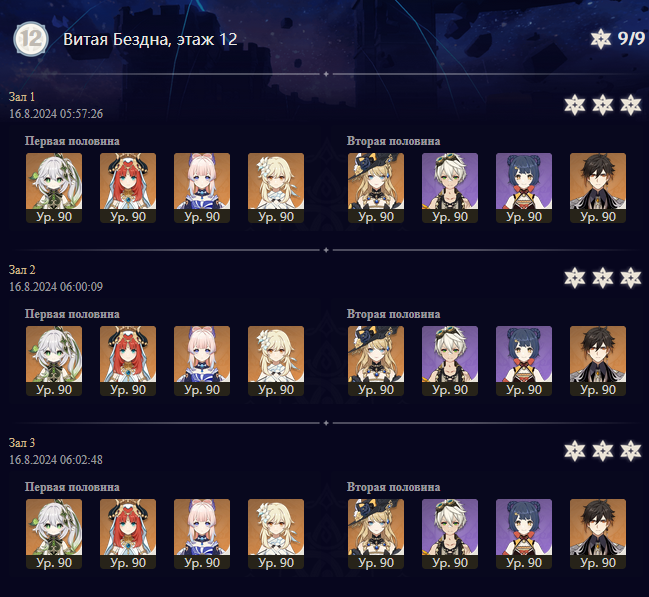
Task: Select Navia portrait in Зал 3 second half
Action: tap(376, 534)
